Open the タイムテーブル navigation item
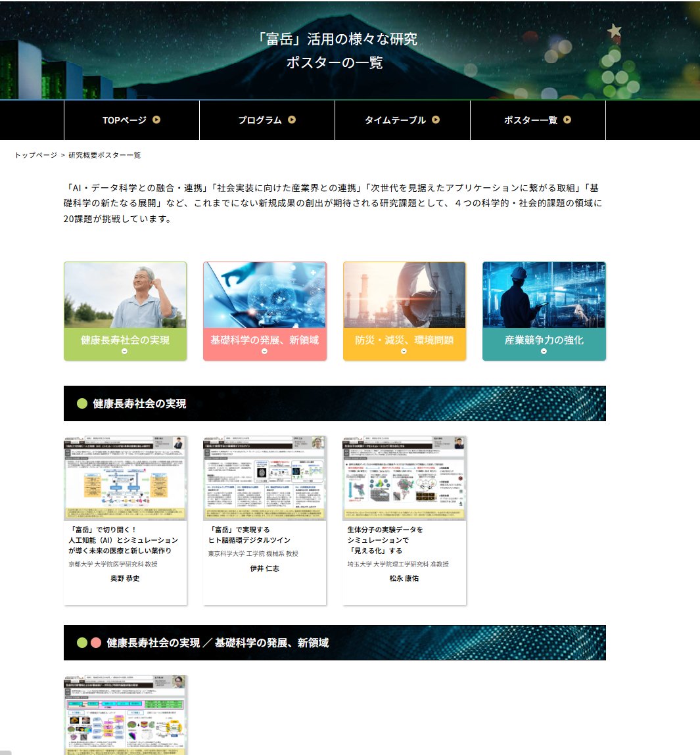700x755 pixels. click(x=402, y=120)
